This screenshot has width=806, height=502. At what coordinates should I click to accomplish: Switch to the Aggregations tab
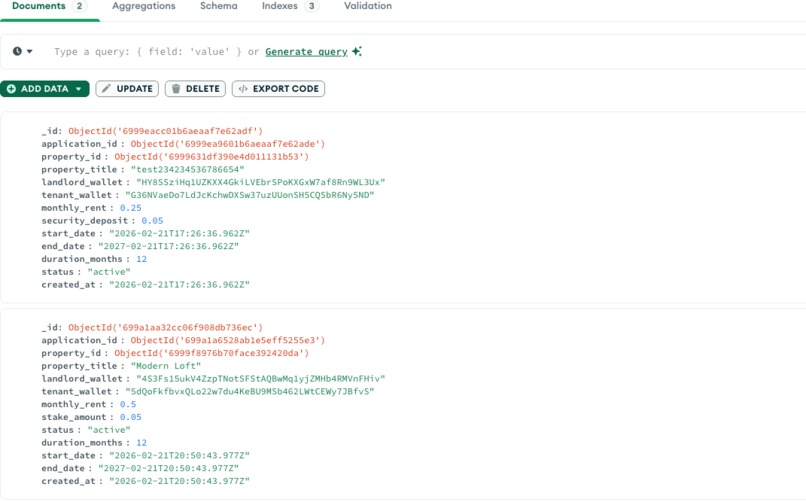point(143,6)
